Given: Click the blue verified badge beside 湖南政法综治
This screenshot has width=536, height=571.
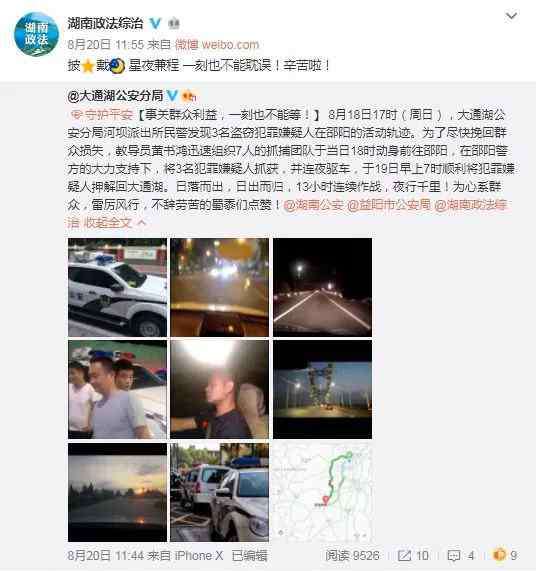Looking at the screenshot, I should point(155,23).
